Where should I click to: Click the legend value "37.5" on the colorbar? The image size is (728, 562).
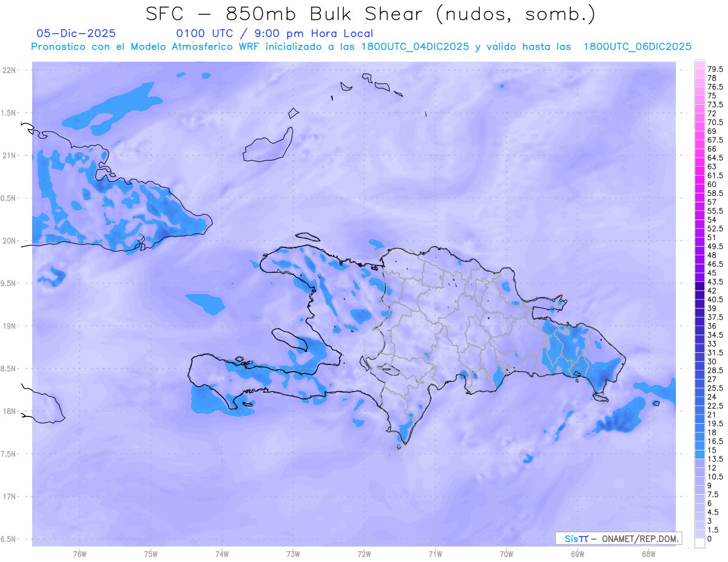point(715,317)
